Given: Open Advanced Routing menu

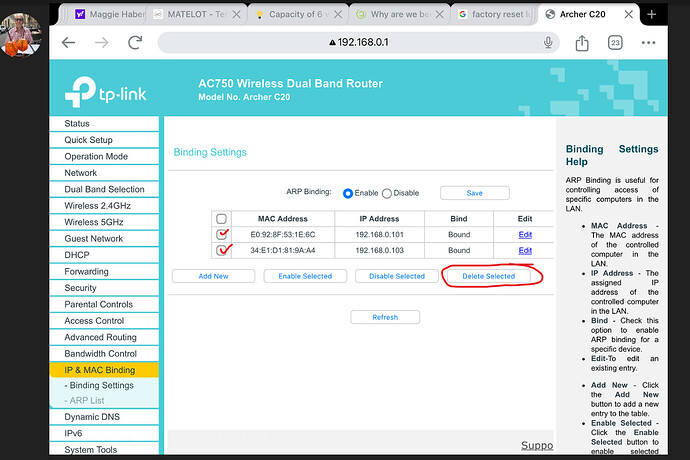Looking at the screenshot, I should point(104,337).
